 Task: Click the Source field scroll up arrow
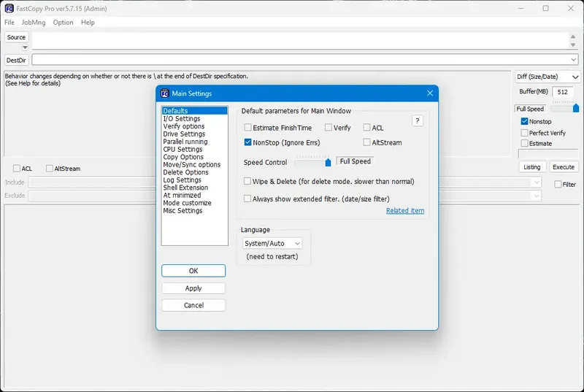tap(573, 36)
